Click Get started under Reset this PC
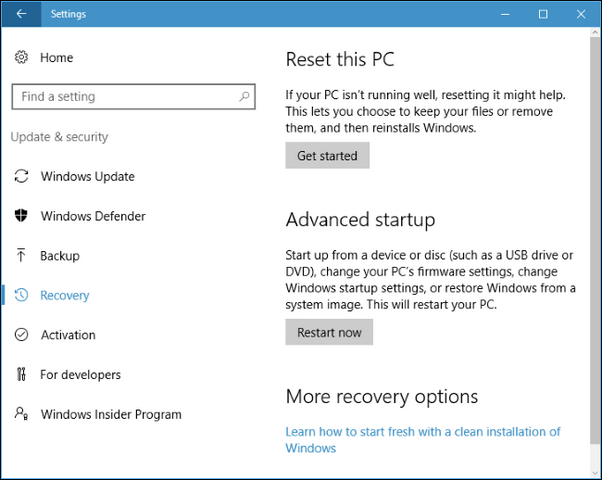 (x=327, y=155)
